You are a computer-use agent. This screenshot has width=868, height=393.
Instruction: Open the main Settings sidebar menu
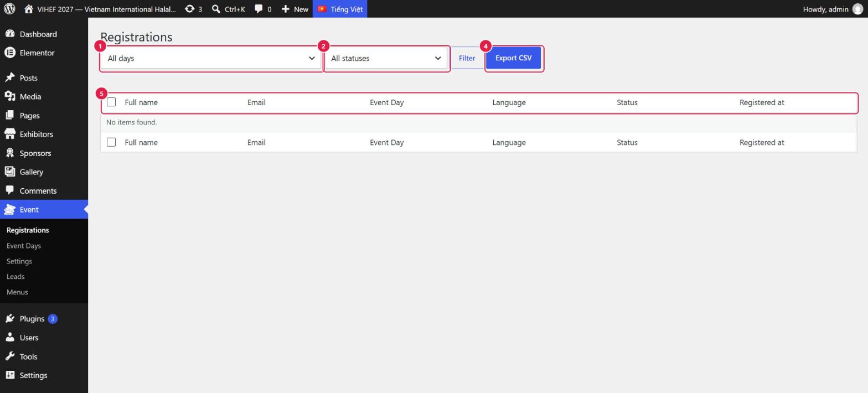click(33, 375)
